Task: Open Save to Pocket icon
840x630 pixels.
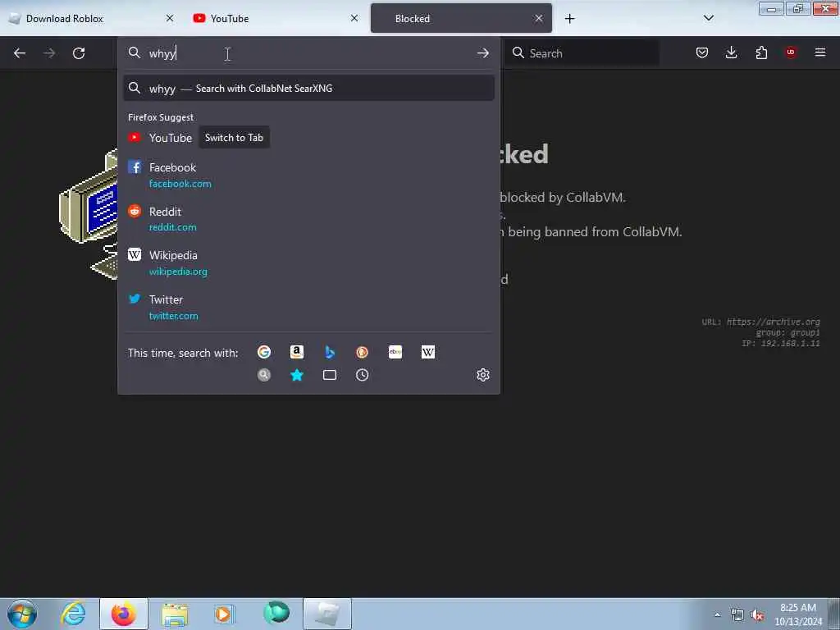Action: click(x=702, y=52)
